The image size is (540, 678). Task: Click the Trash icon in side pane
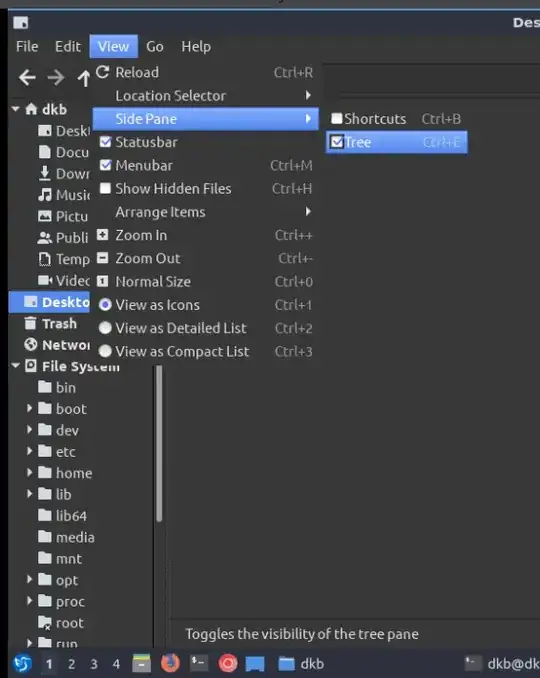pyautogui.click(x=30, y=323)
